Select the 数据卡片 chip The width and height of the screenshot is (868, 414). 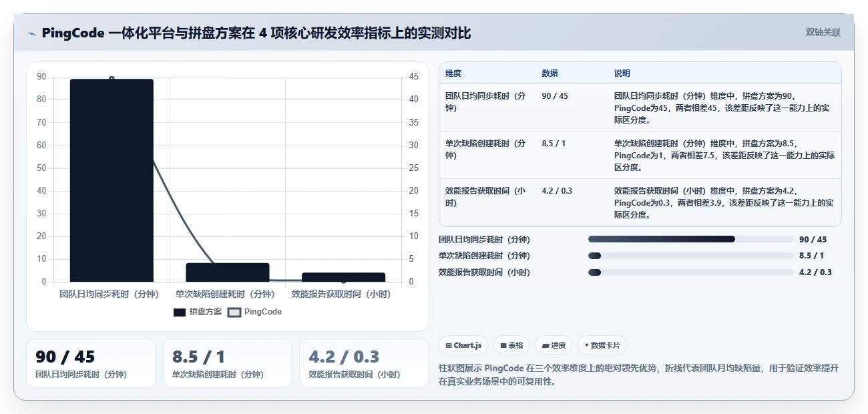pyautogui.click(x=602, y=345)
